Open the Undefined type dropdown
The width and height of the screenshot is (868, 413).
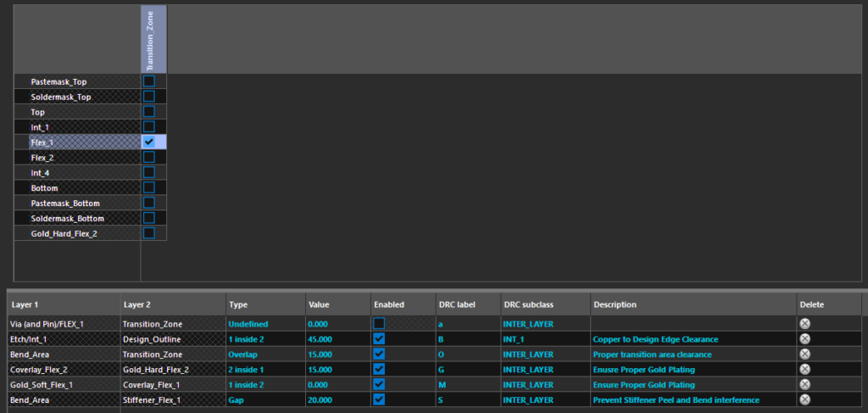coord(265,324)
